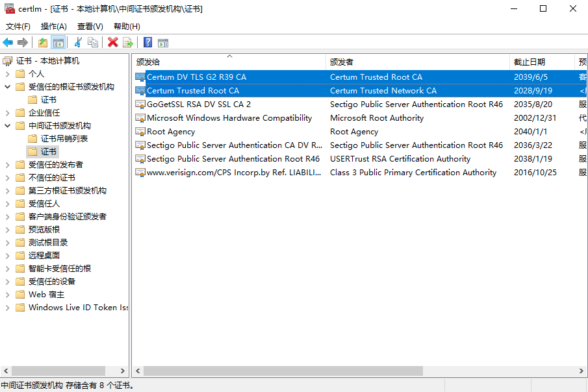588x392 pixels.
Task: Click the Copy icon in toolbar
Action: tap(93, 43)
